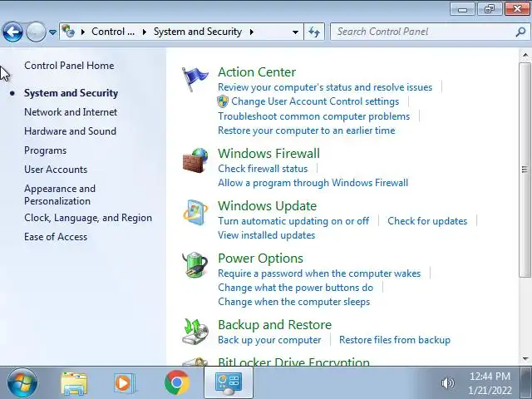
Task: Launch Google Chrome from taskbar
Action: point(177,382)
